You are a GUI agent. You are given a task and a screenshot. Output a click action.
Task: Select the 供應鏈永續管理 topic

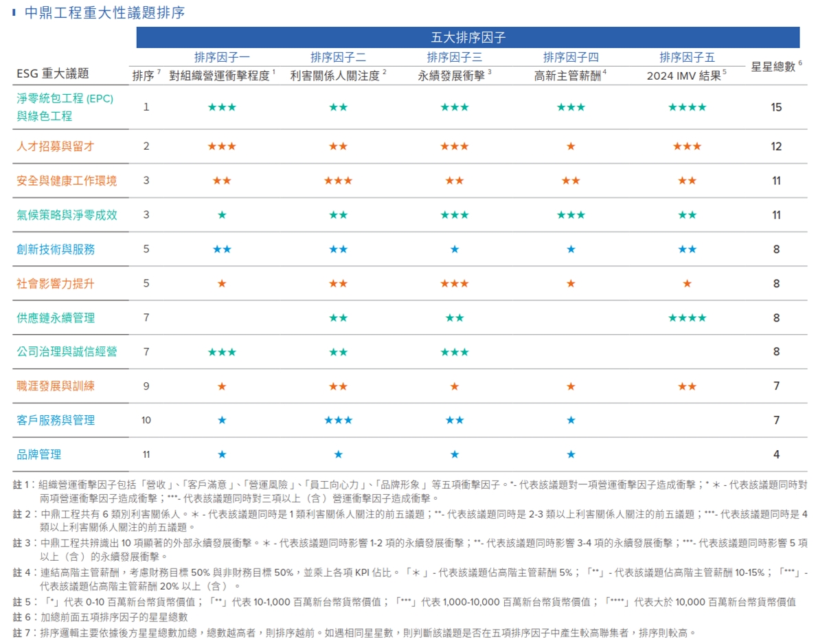coord(56,318)
